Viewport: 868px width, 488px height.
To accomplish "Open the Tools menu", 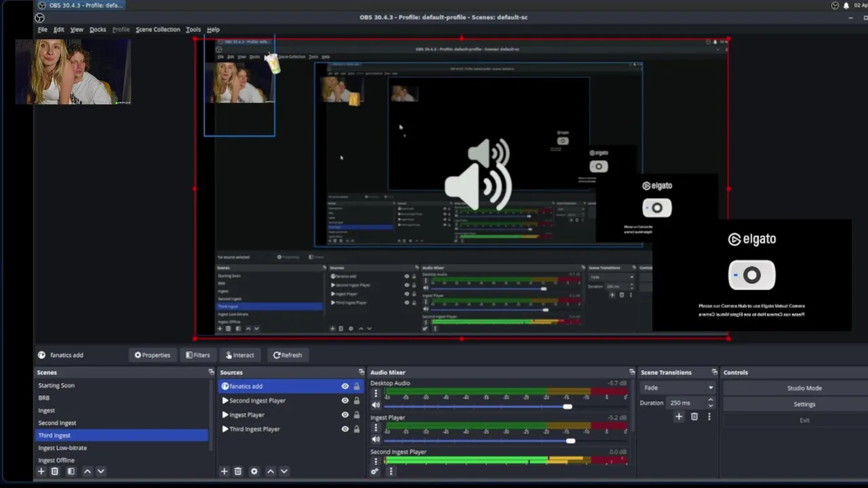I will [x=193, y=30].
